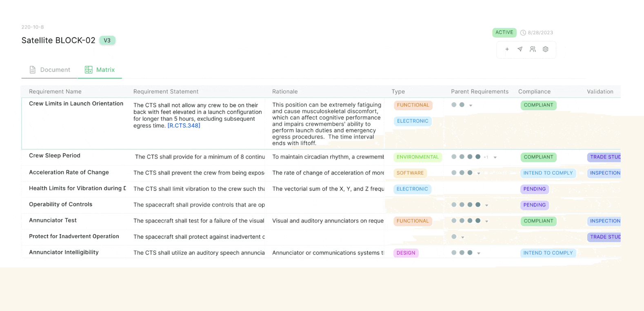Click the V3 version badge

click(107, 40)
